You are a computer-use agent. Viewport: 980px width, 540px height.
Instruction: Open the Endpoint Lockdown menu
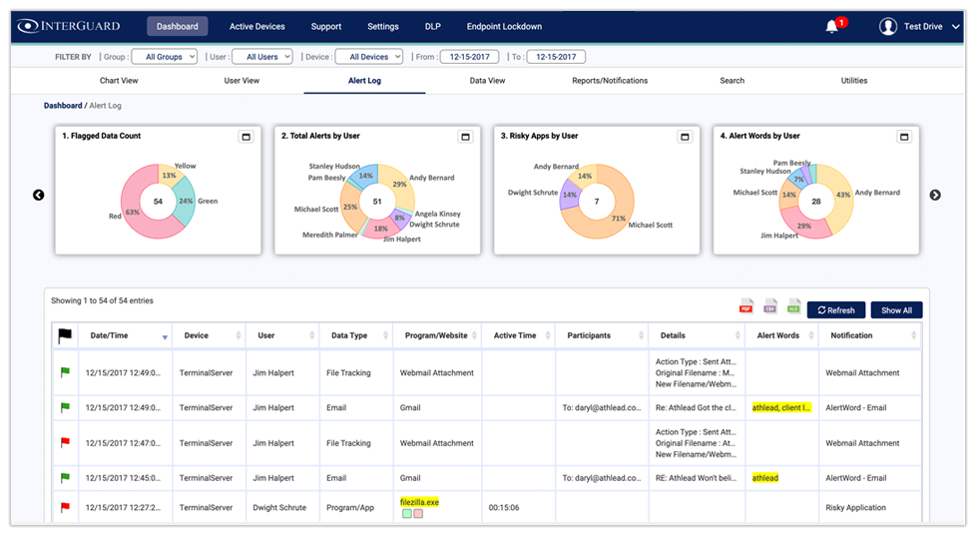[x=504, y=26]
